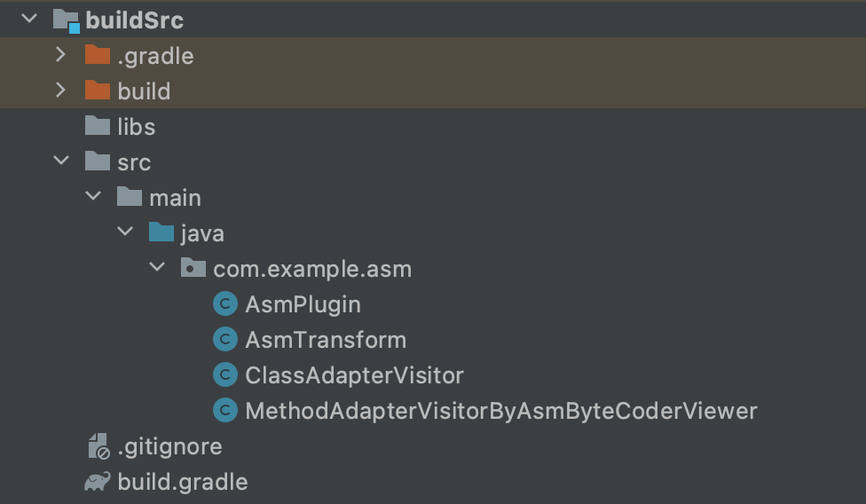Expand the build folder arrow
866x504 pixels.
click(60, 91)
